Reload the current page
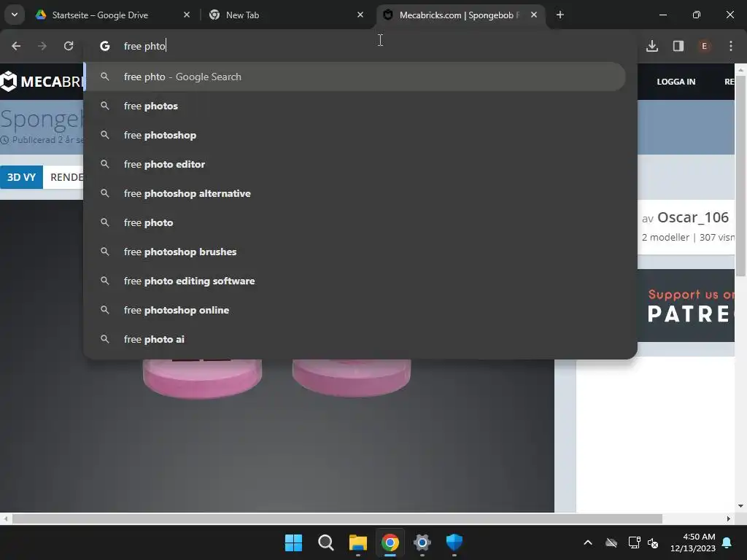 [x=69, y=46]
